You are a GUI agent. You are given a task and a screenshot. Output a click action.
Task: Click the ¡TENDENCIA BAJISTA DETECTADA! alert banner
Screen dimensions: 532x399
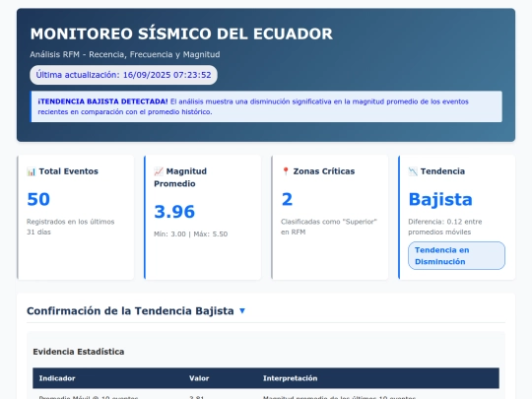pyautogui.click(x=266, y=106)
